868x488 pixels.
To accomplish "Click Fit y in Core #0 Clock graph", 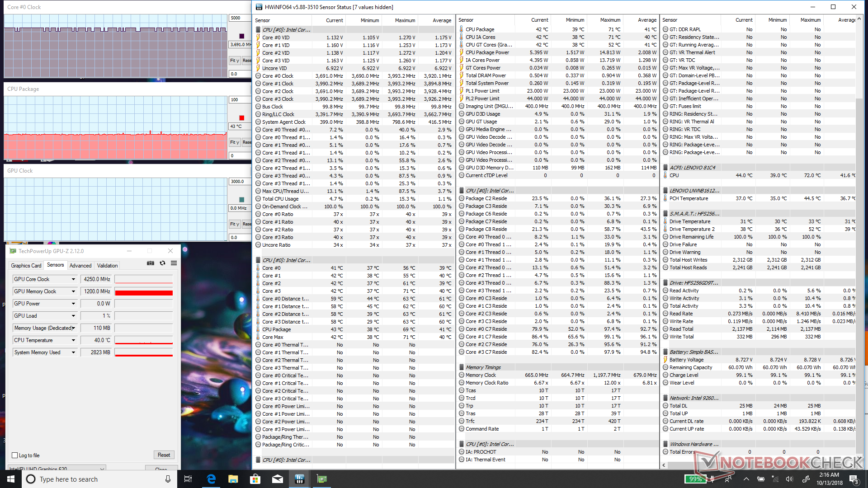I will point(235,60).
